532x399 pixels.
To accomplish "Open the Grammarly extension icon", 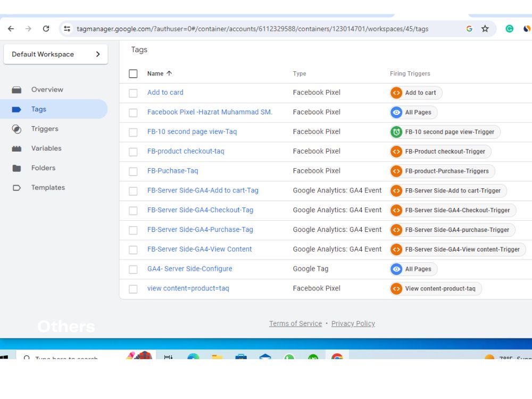I will [x=509, y=29].
